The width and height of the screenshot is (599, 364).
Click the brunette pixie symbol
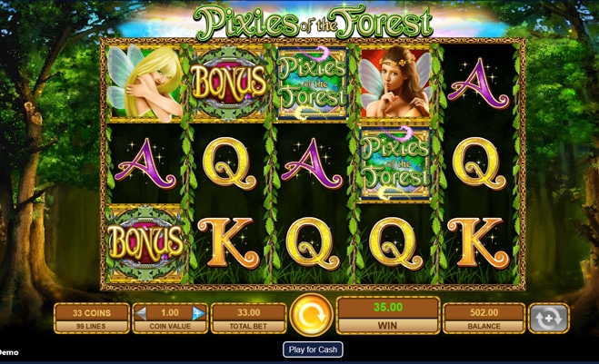395,83
